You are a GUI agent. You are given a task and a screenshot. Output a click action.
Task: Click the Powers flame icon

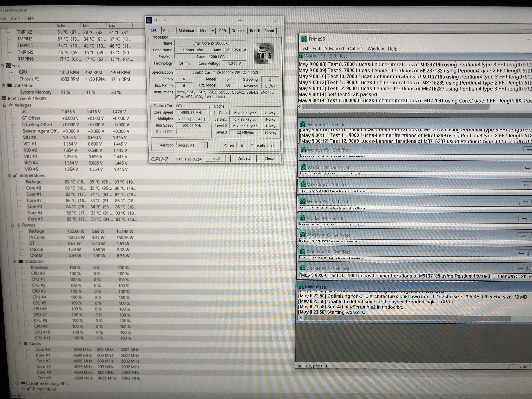[18, 225]
